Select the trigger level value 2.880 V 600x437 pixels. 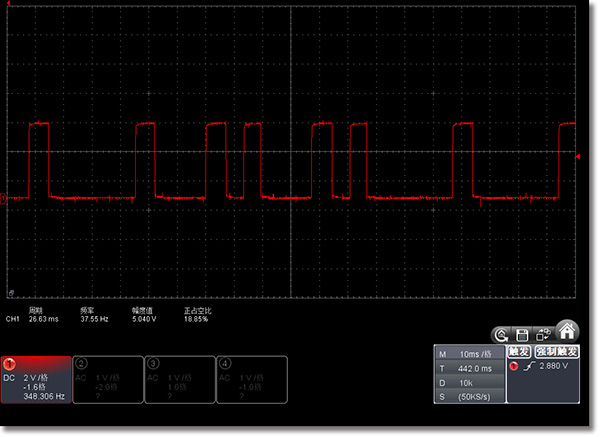click(x=556, y=368)
